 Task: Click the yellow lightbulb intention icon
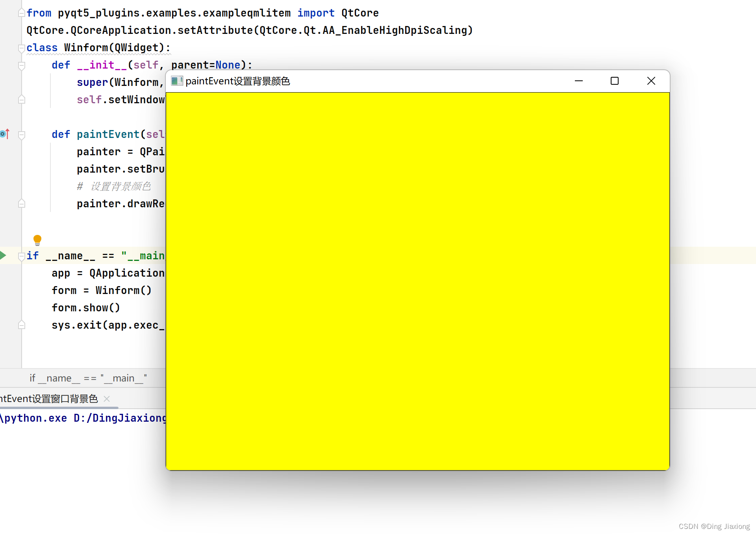37,239
